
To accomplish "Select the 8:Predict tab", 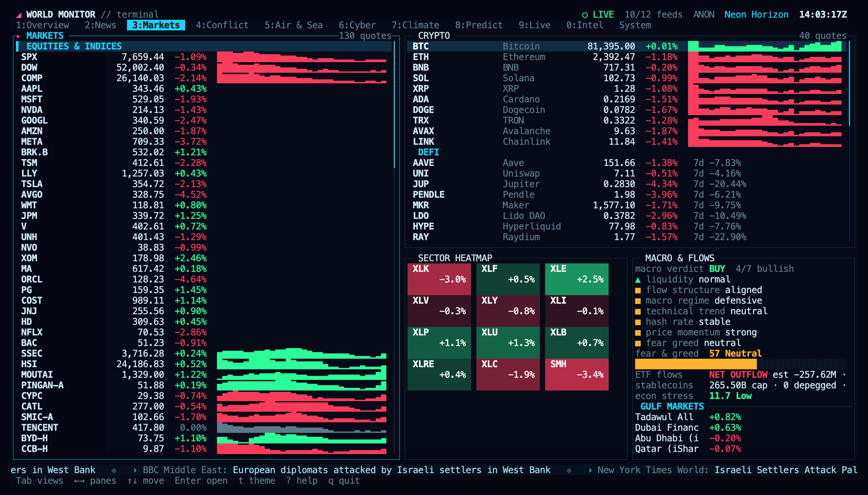I will pyautogui.click(x=479, y=25).
